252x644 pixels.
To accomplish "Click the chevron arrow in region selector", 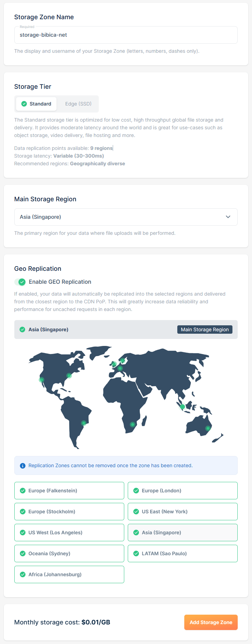I will (228, 217).
